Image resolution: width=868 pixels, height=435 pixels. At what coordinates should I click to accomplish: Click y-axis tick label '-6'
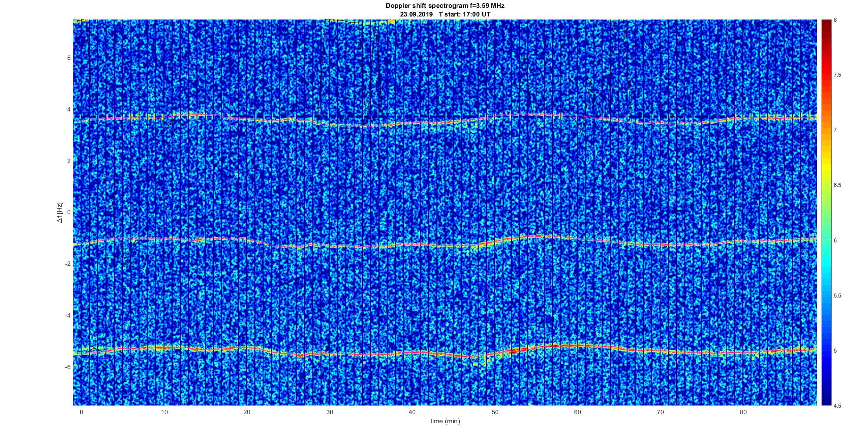68,367
